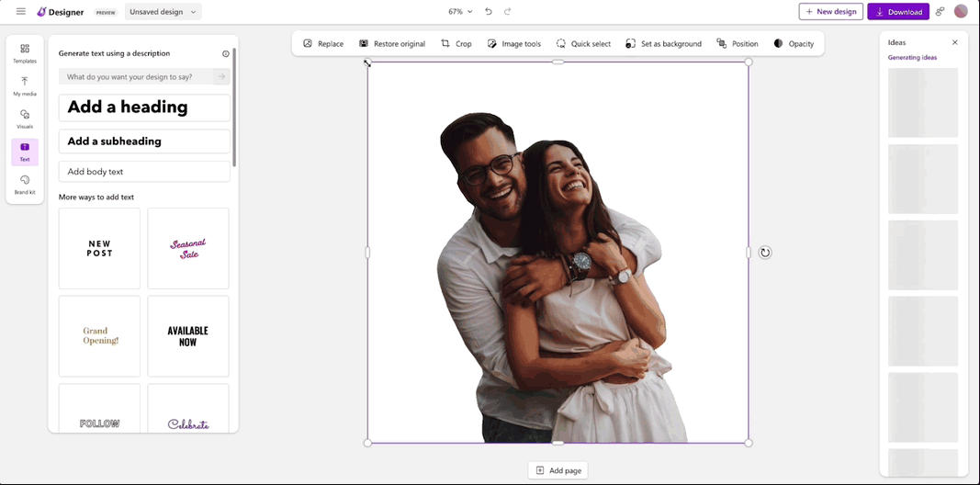Activate Quick select

[583, 44]
